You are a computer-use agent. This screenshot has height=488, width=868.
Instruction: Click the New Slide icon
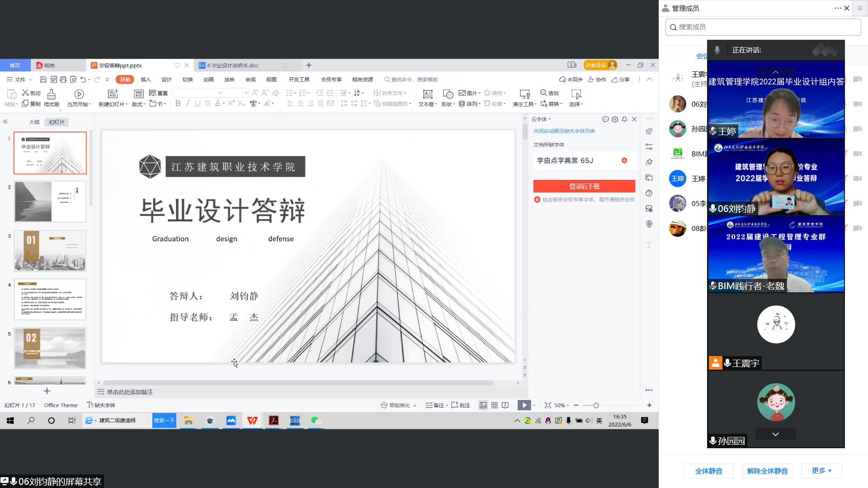113,94
